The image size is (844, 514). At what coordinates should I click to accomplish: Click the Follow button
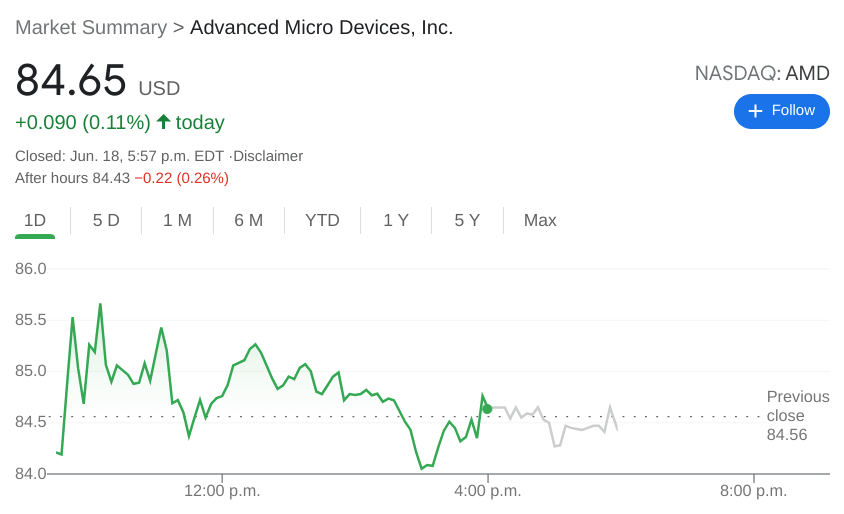point(781,111)
